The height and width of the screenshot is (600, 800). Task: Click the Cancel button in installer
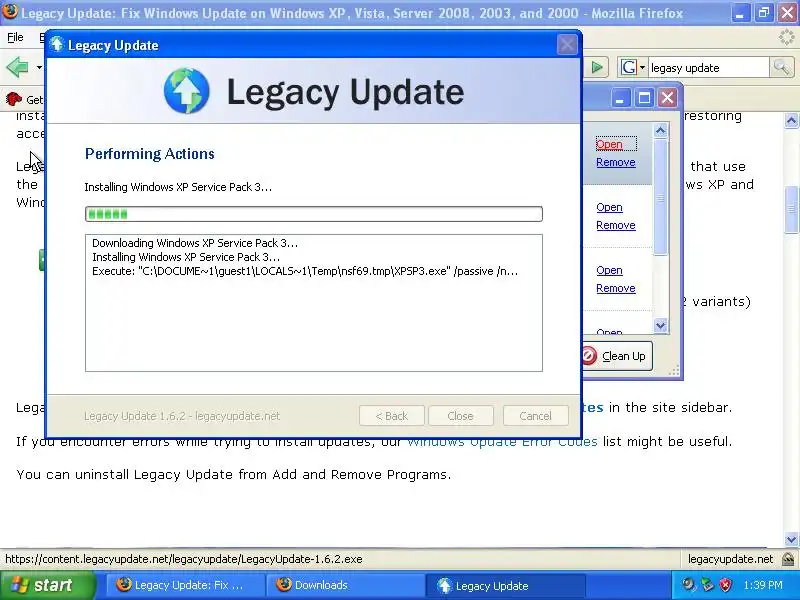(536, 416)
